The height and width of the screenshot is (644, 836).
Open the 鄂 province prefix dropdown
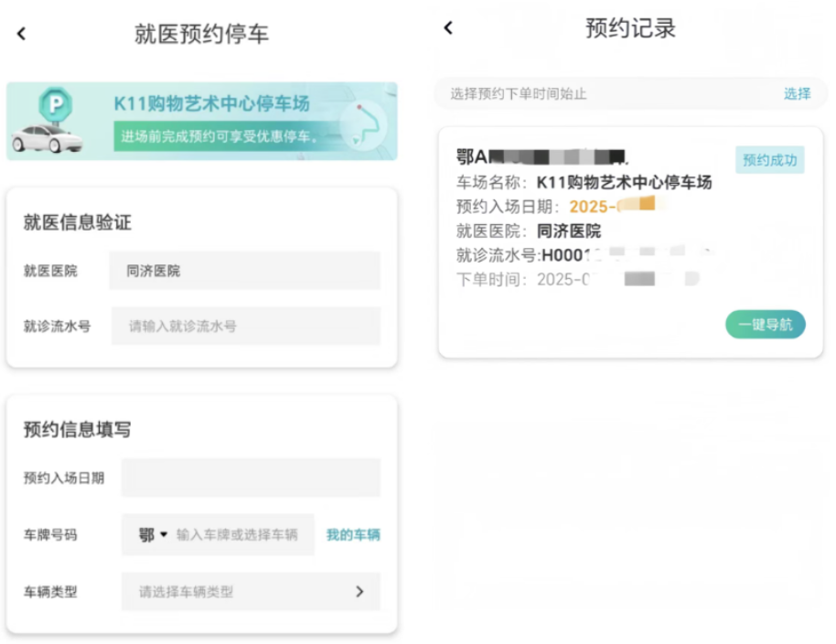[x=153, y=535]
